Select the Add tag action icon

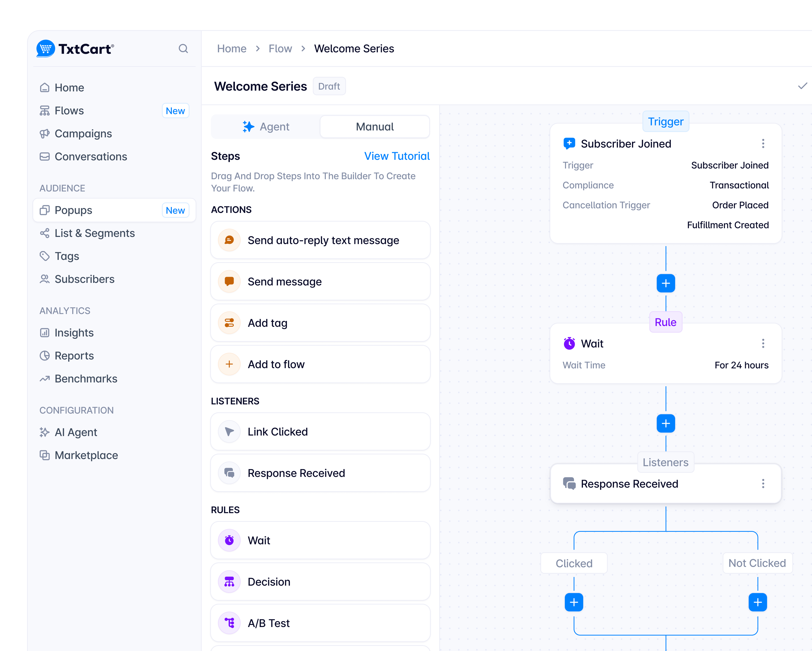tap(229, 323)
